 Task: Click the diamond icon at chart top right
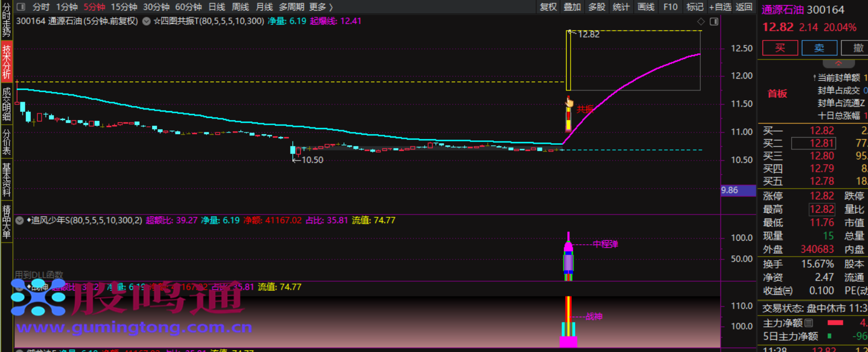point(700,21)
